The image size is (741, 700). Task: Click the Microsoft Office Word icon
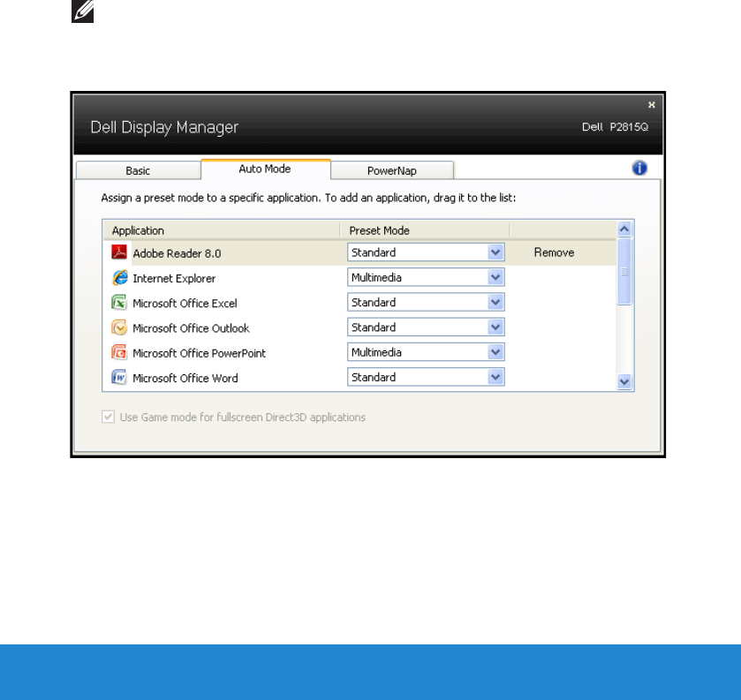point(119,378)
